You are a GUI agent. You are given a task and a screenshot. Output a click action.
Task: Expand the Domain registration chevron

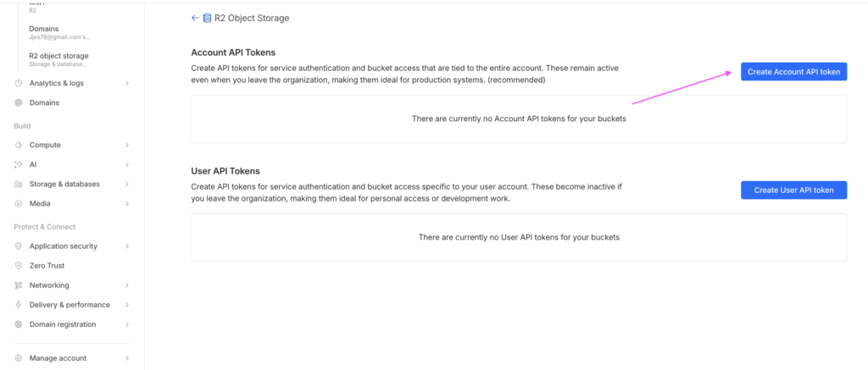click(x=127, y=324)
